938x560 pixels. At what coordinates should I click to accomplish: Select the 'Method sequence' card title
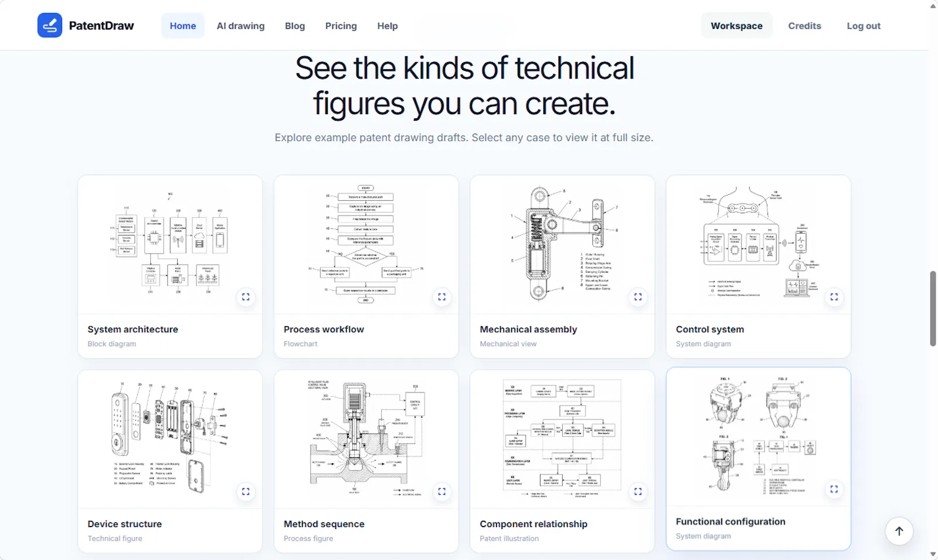(x=324, y=524)
